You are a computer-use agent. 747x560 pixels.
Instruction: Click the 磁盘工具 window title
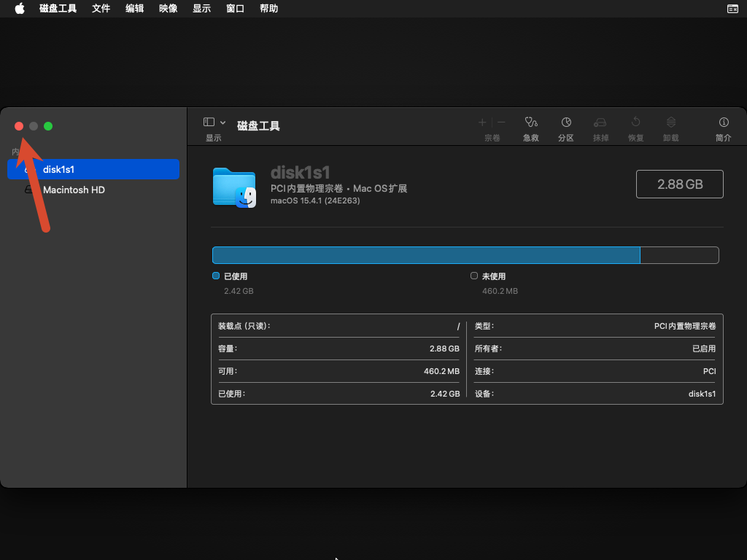pyautogui.click(x=258, y=125)
